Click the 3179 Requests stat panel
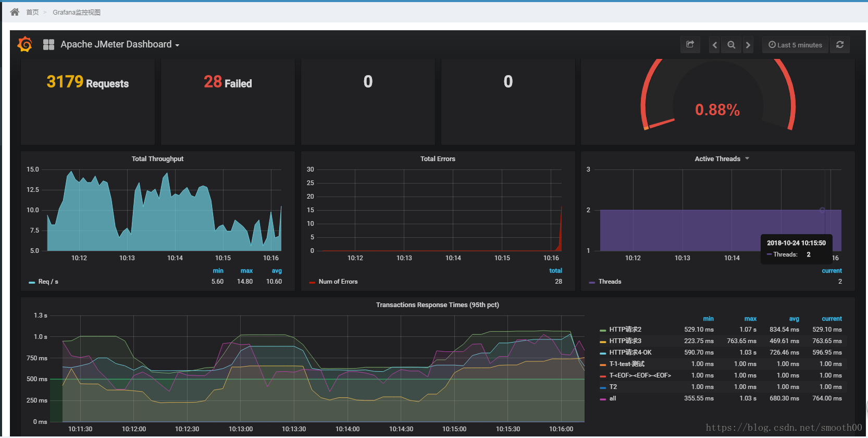This screenshot has height=438, width=868. coord(88,102)
